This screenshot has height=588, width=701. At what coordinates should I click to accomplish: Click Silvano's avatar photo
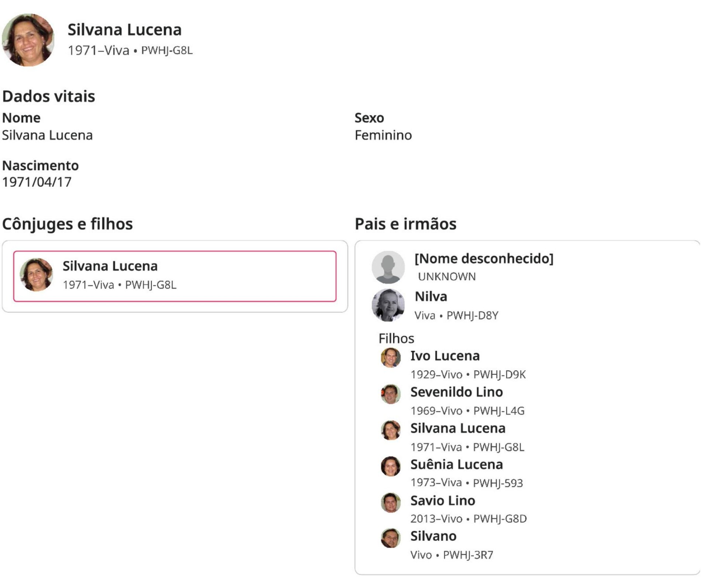tap(390, 538)
